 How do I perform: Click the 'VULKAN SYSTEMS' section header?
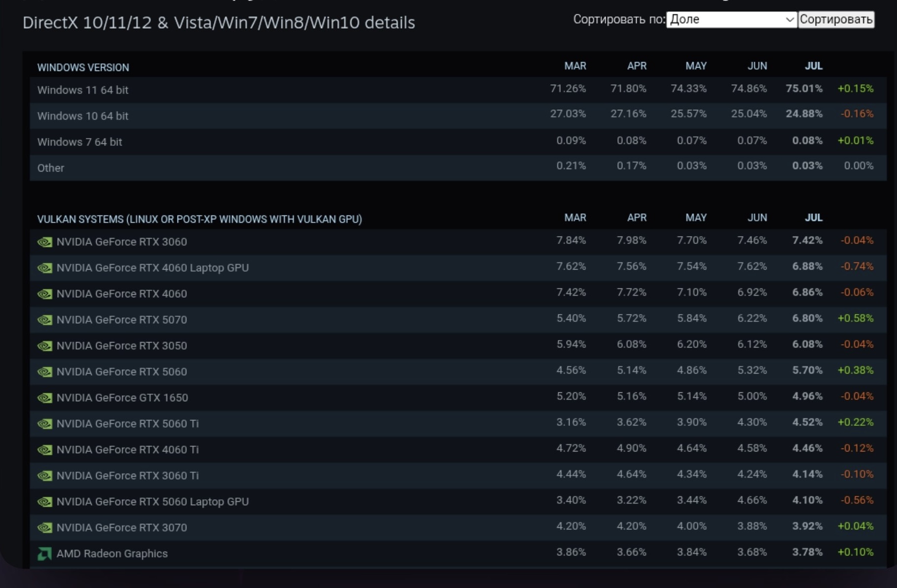pos(200,219)
